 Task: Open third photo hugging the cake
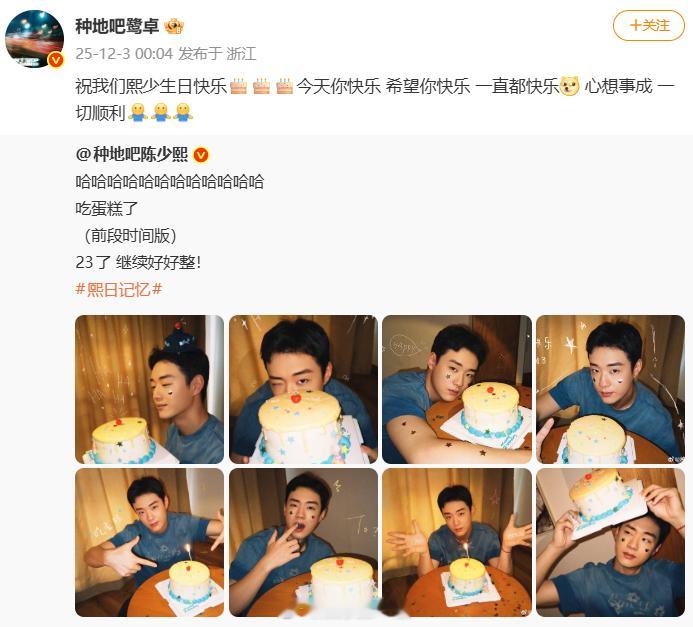(457, 389)
